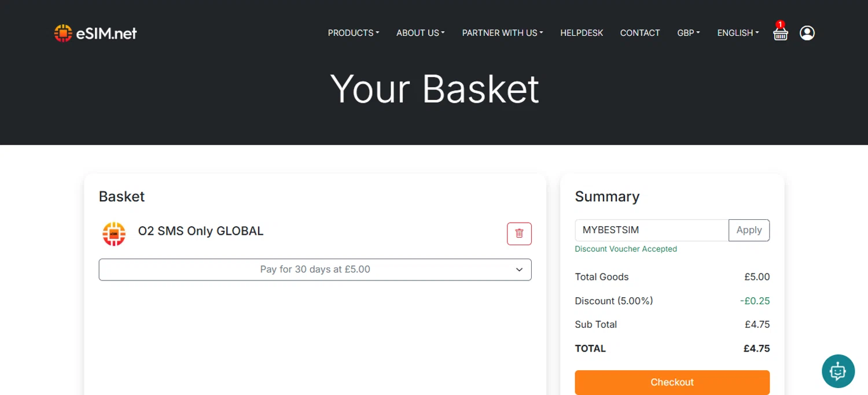Open the English language selector
Viewport: 868px width, 395px height.
pyautogui.click(x=738, y=33)
